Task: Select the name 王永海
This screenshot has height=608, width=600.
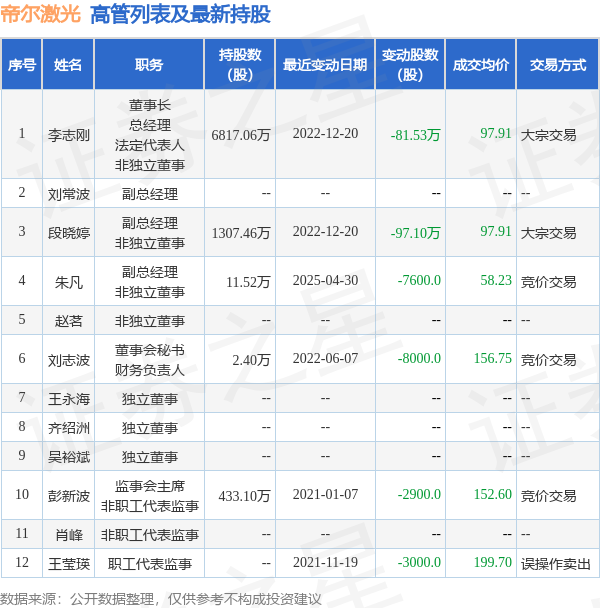Action: pos(69,399)
